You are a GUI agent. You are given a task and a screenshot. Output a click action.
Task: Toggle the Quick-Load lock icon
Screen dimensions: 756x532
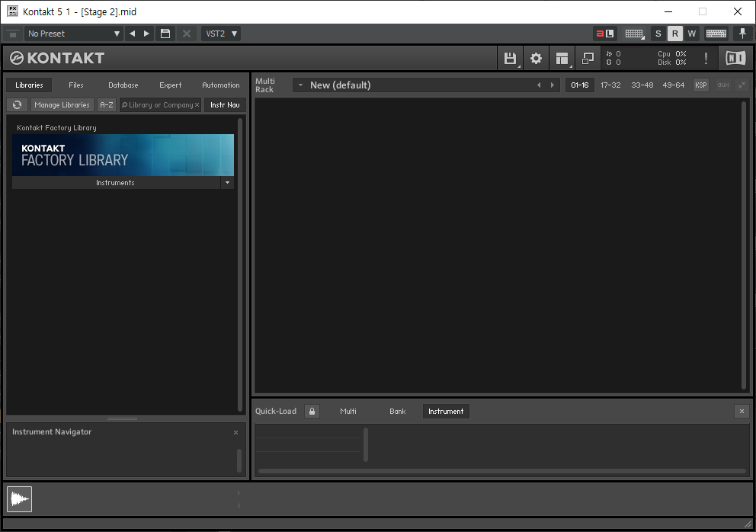(x=312, y=412)
